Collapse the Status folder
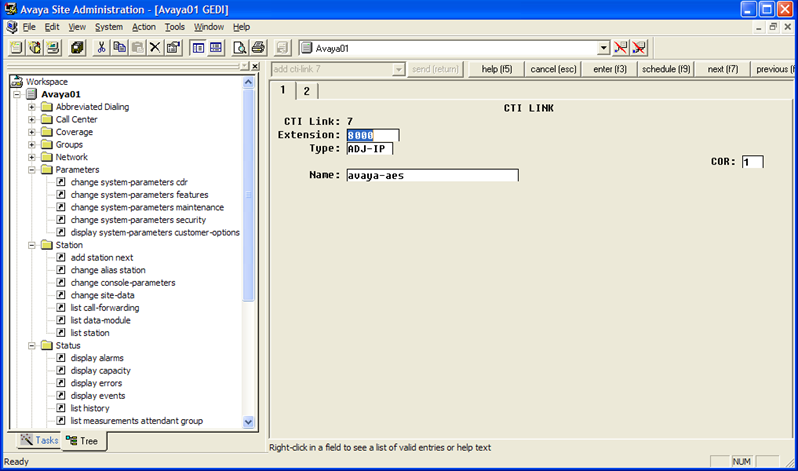Screen dimensions: 798x471 tap(32, 345)
